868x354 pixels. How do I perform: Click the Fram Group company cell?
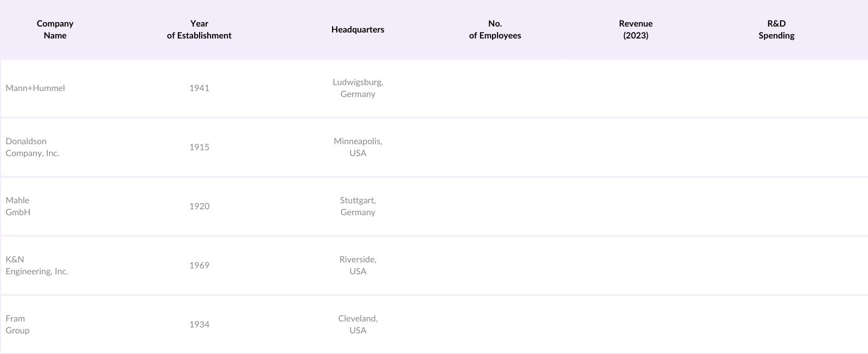(17, 325)
